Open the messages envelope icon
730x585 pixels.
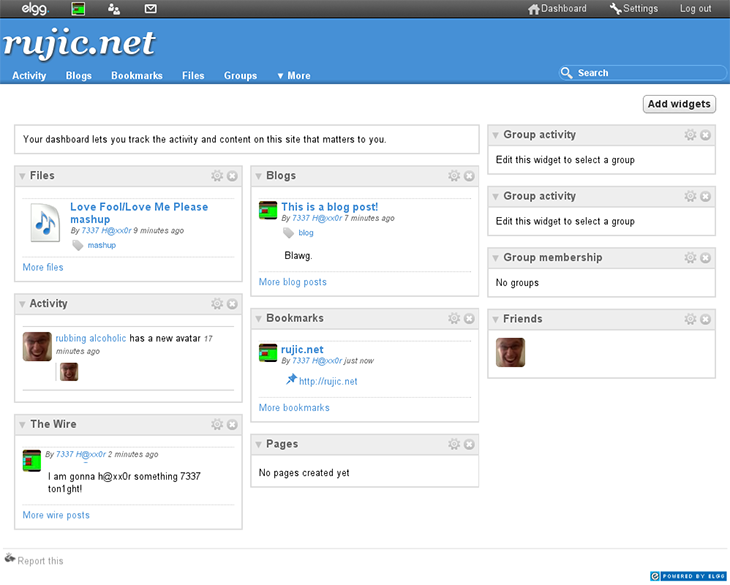[x=150, y=9]
